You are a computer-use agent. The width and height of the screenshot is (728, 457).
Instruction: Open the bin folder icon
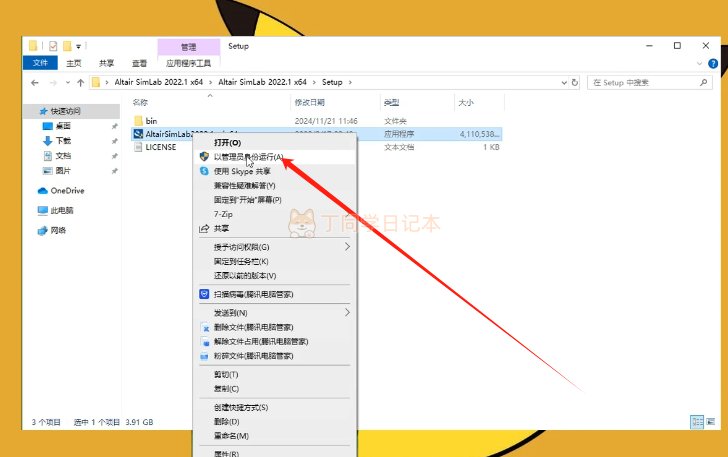[138, 120]
